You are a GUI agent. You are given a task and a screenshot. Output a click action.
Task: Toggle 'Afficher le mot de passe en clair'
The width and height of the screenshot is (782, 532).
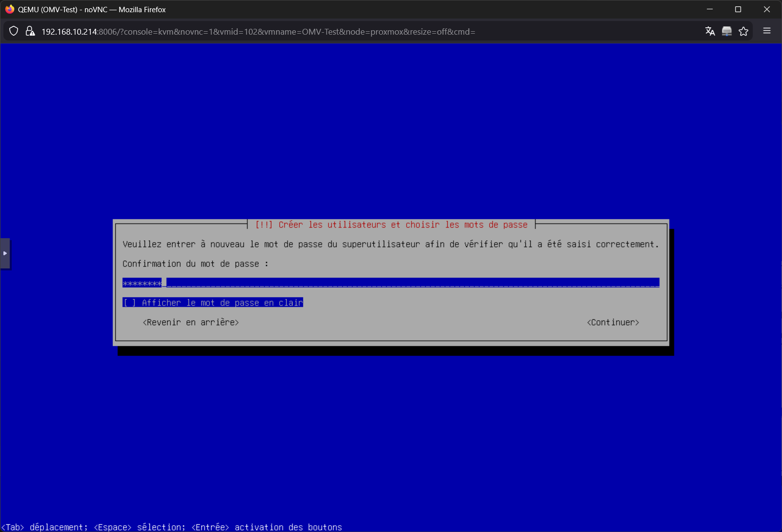[x=213, y=303]
